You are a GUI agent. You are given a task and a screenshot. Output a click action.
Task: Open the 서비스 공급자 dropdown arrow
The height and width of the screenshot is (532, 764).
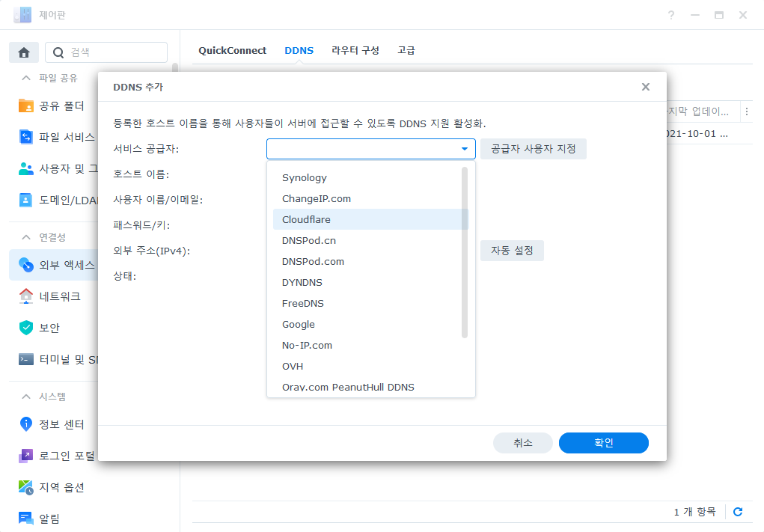(x=465, y=149)
